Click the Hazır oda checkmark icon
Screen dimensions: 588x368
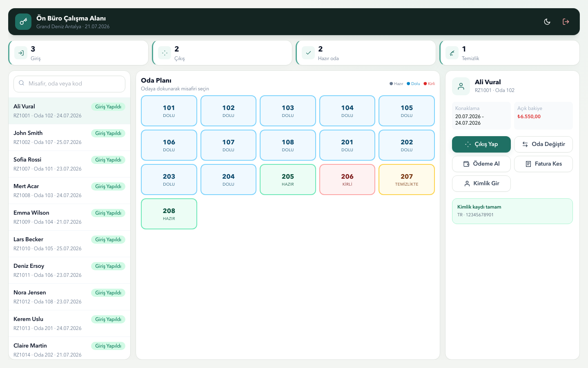pyautogui.click(x=309, y=53)
